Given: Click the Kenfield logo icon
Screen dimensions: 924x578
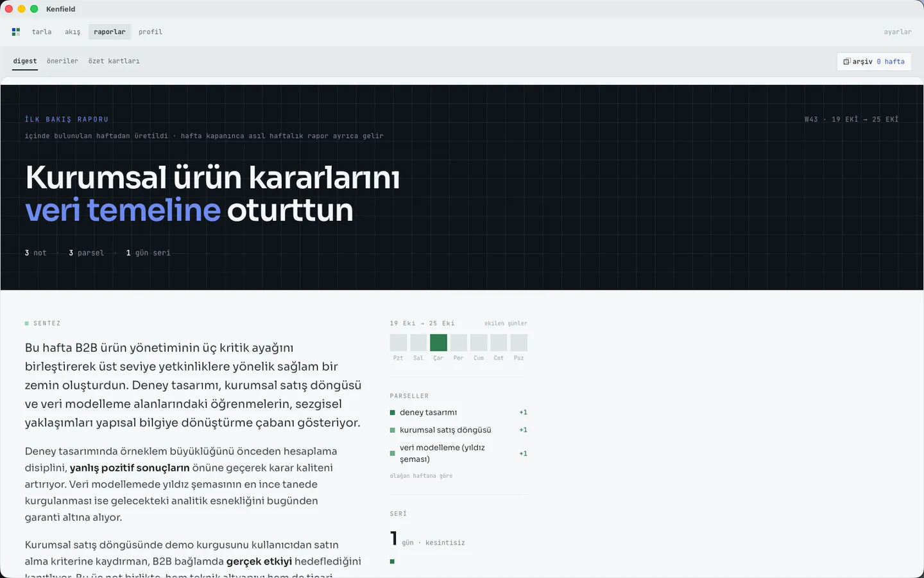Looking at the screenshot, I should tap(16, 31).
